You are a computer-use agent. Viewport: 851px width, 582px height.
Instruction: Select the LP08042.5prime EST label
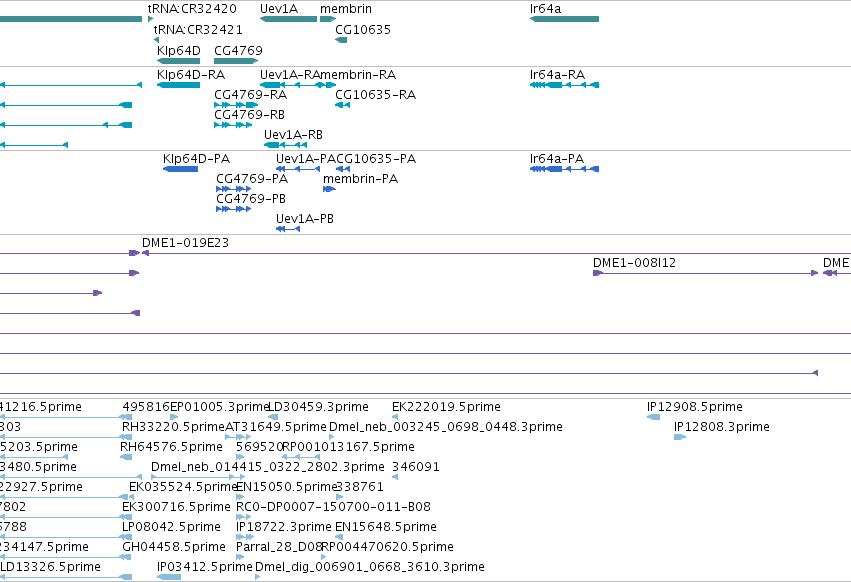[172, 528]
